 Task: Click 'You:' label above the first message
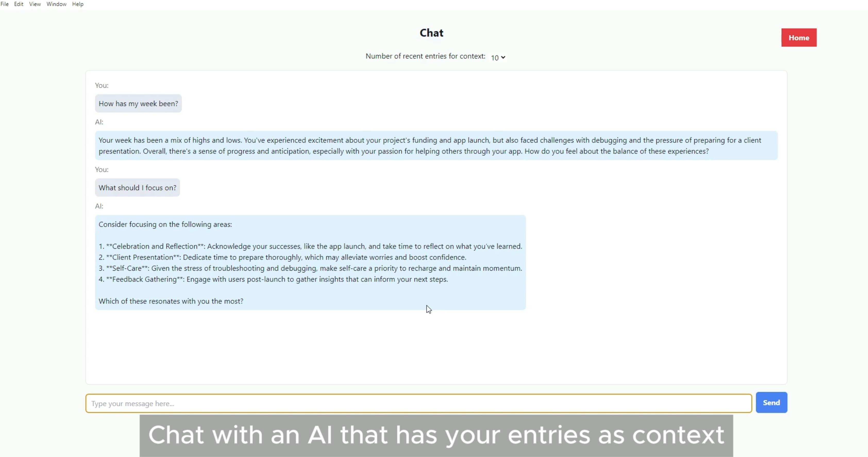click(x=102, y=85)
